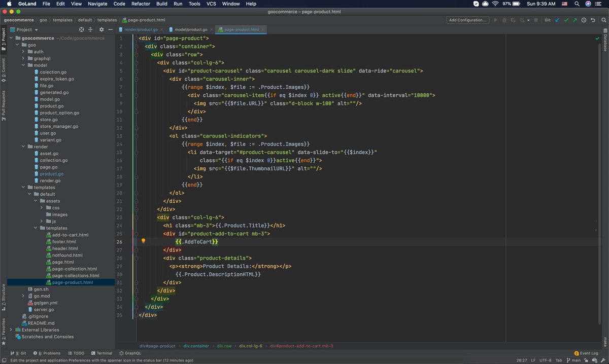Expand External Libraries node

click(x=11, y=330)
